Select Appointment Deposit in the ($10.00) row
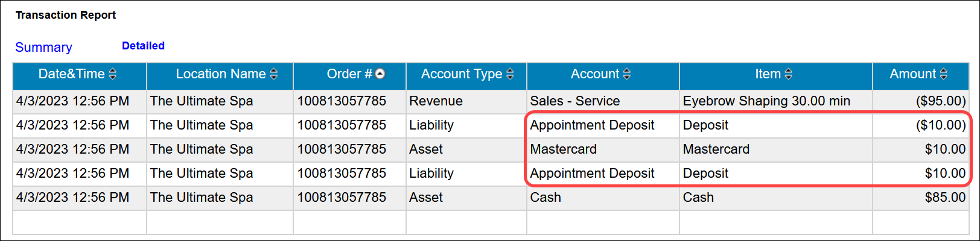This screenshot has height=241, width=980. [x=603, y=125]
